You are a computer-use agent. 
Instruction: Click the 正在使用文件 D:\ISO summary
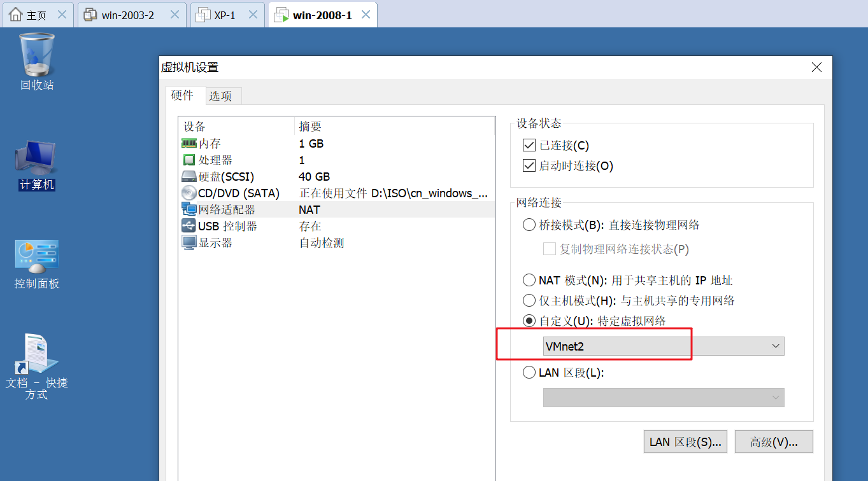[394, 193]
